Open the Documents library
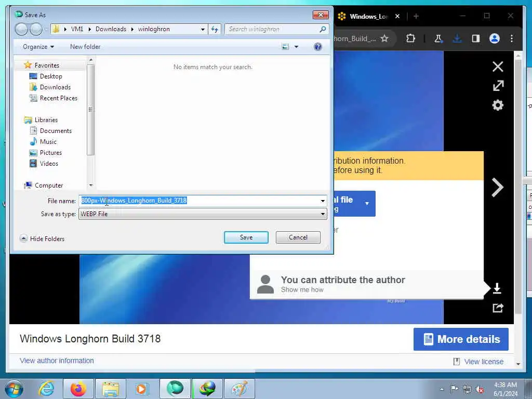Viewport: 532px width, 399px height. click(x=56, y=130)
